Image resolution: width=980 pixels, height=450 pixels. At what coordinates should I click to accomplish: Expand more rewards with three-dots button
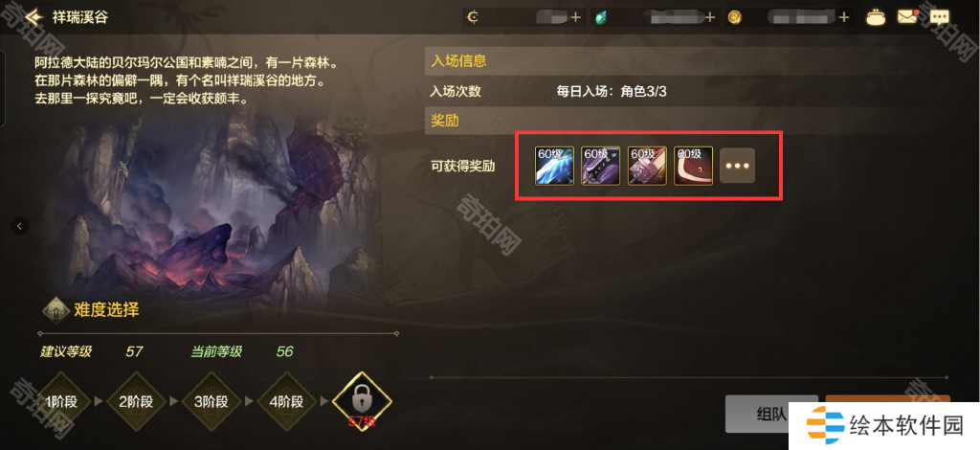pyautogui.click(x=738, y=167)
